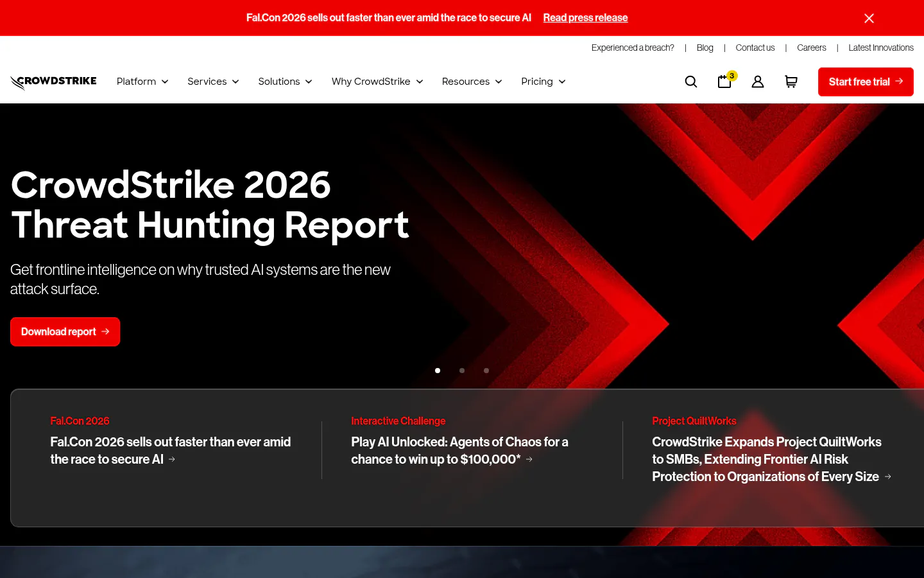Click the banner text about Fal.Con selling out

389,18
